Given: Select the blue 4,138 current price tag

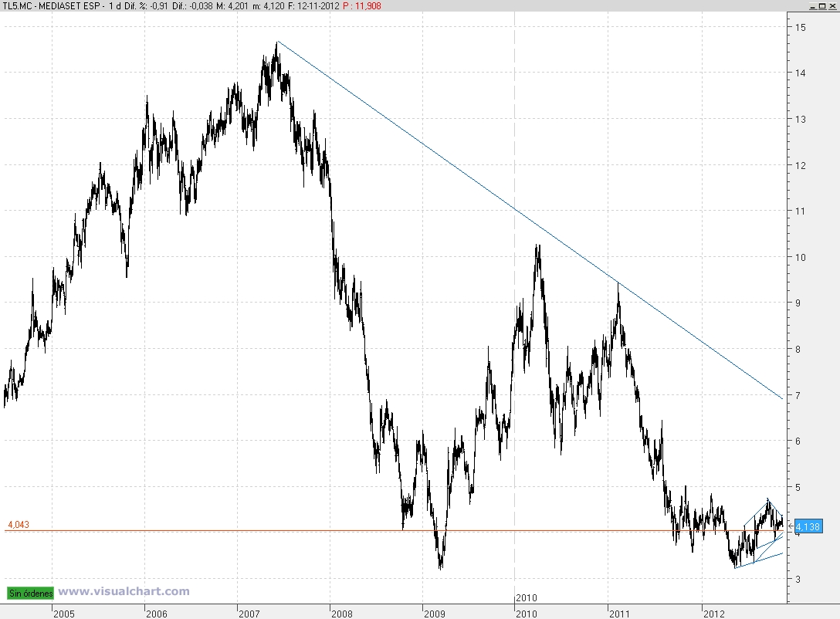Looking at the screenshot, I should click(808, 526).
